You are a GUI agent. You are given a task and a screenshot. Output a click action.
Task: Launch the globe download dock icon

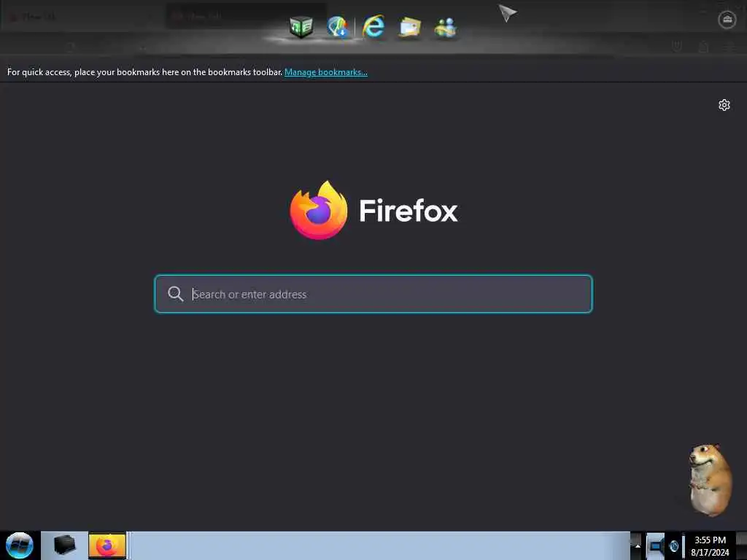click(338, 27)
